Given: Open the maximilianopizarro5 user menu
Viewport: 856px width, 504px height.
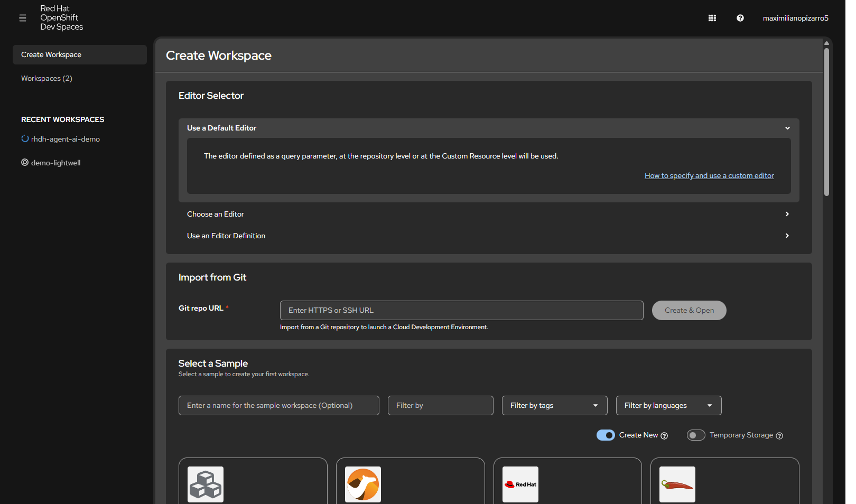Looking at the screenshot, I should point(795,18).
